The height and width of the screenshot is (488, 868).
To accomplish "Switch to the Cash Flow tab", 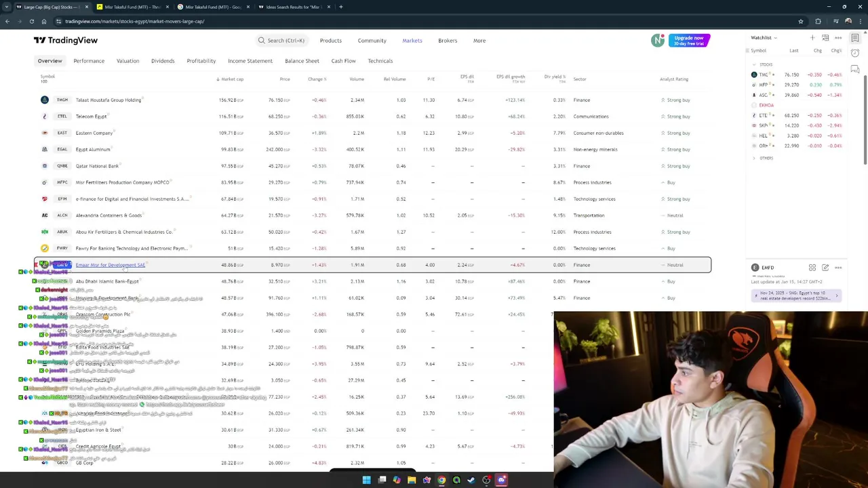I will 343,61.
